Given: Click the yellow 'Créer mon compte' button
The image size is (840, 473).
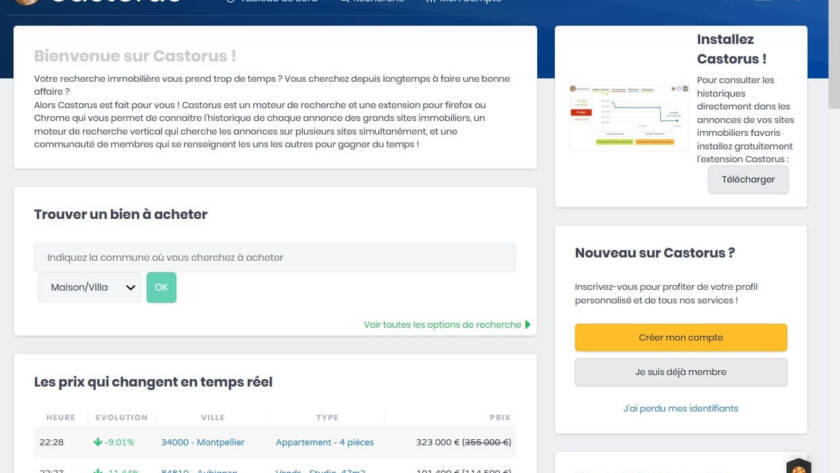Looking at the screenshot, I should 680,338.
